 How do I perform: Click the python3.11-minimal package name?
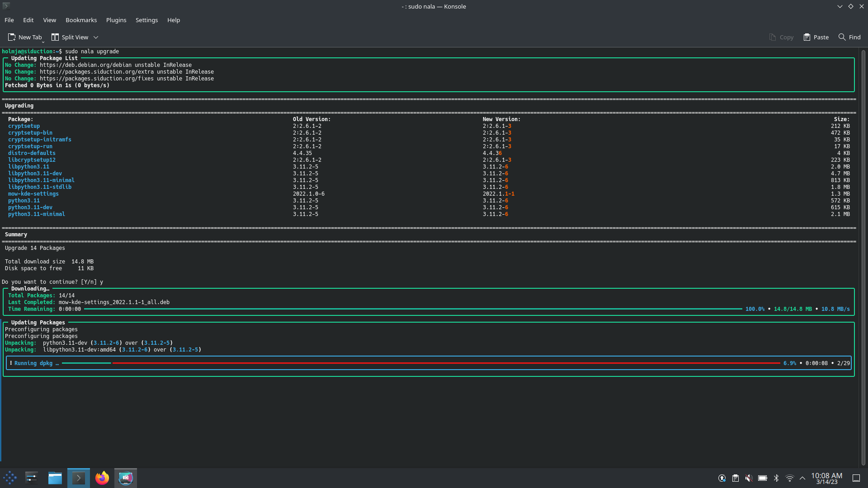37,214
